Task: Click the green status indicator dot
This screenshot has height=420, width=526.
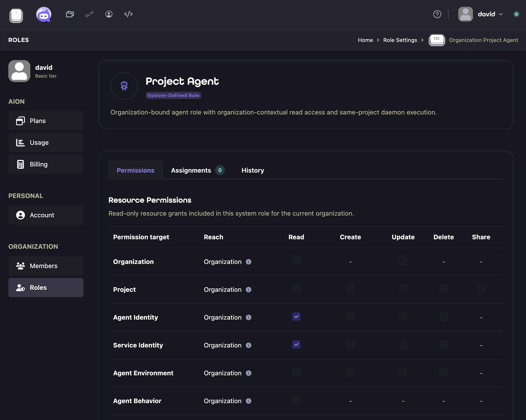Action: pos(516,14)
